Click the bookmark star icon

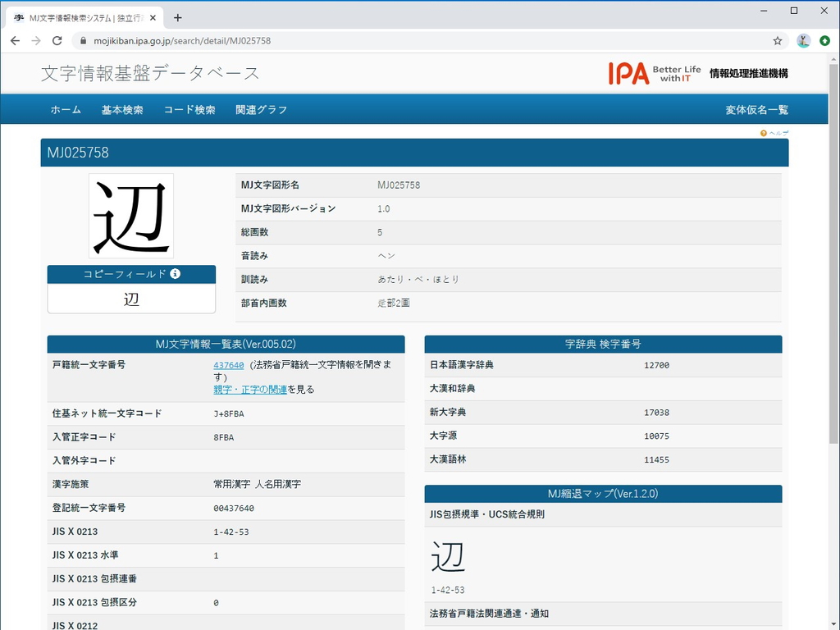tap(777, 39)
